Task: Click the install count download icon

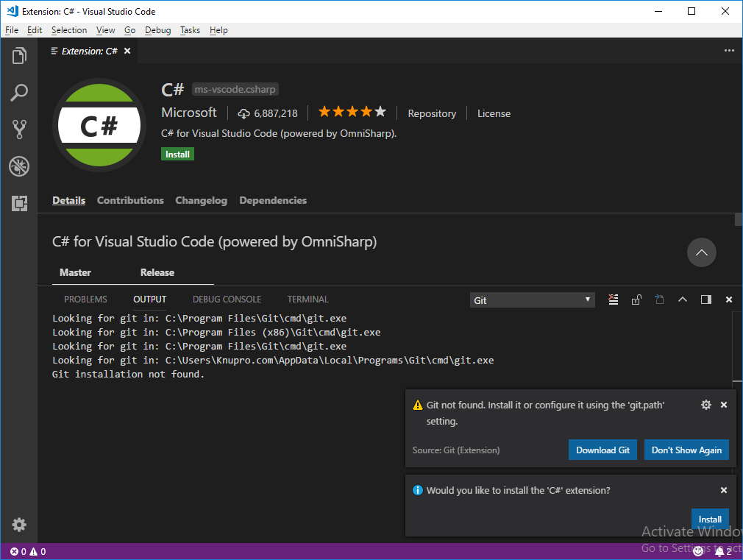Action: [243, 113]
